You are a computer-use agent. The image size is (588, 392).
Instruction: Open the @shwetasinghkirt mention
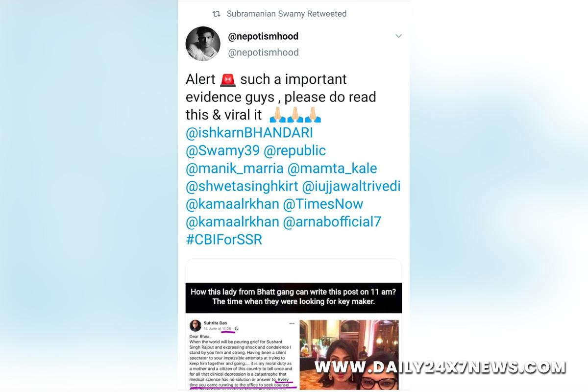point(242,186)
